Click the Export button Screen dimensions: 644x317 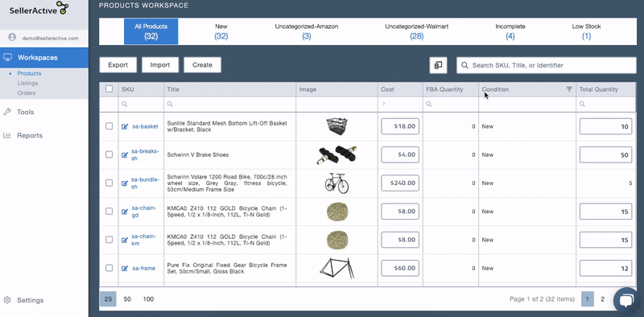pyautogui.click(x=118, y=65)
